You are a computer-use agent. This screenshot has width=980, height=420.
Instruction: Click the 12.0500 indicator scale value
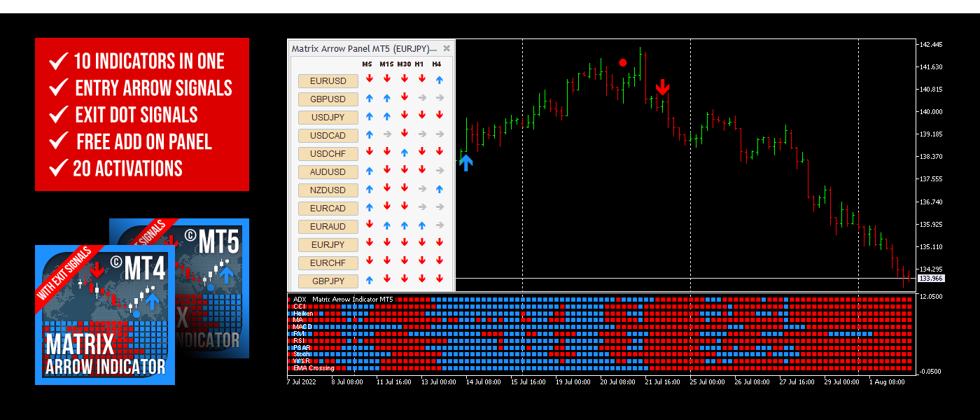click(932, 297)
